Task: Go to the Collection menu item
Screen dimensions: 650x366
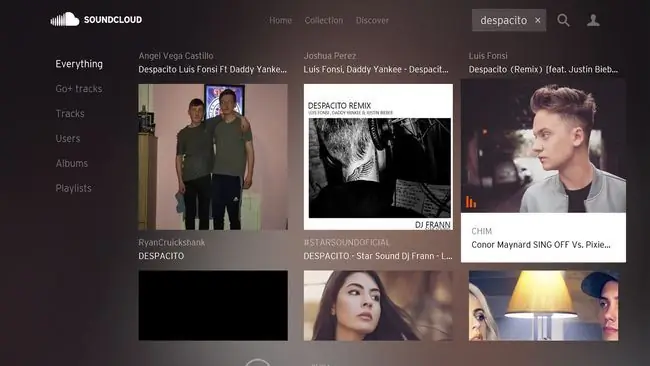Action: point(324,20)
